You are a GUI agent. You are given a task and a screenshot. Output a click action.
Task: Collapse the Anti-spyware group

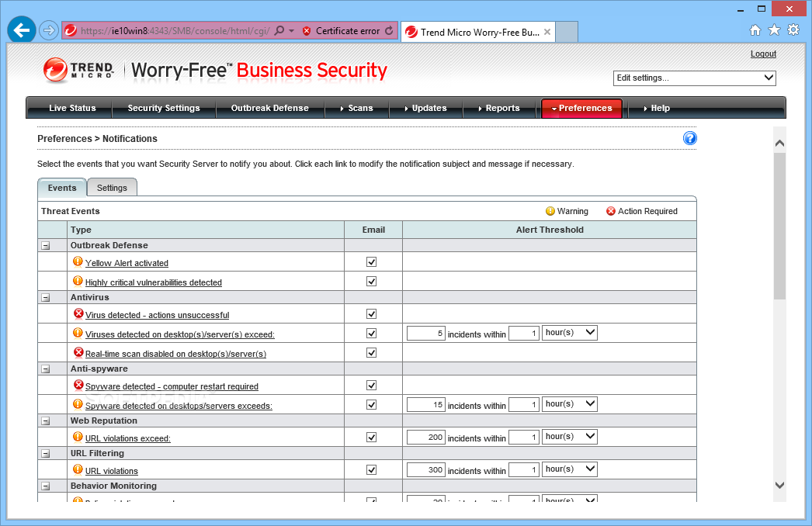point(46,369)
